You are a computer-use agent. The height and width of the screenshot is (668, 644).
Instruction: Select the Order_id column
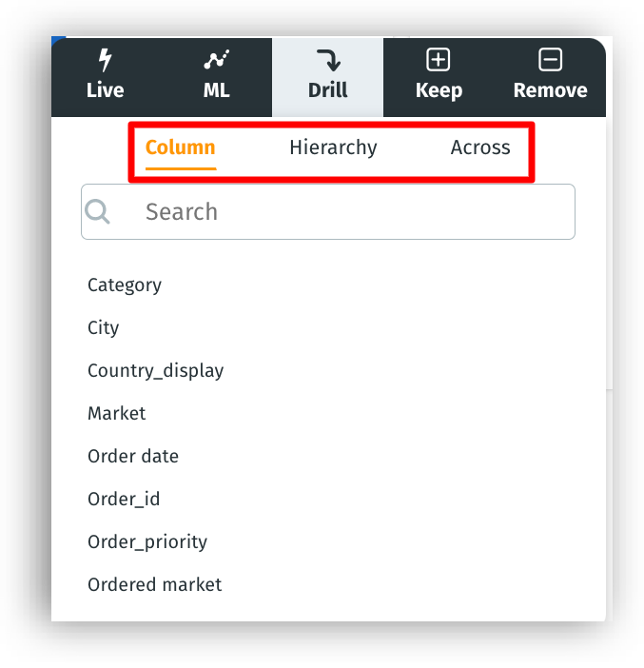point(124,500)
